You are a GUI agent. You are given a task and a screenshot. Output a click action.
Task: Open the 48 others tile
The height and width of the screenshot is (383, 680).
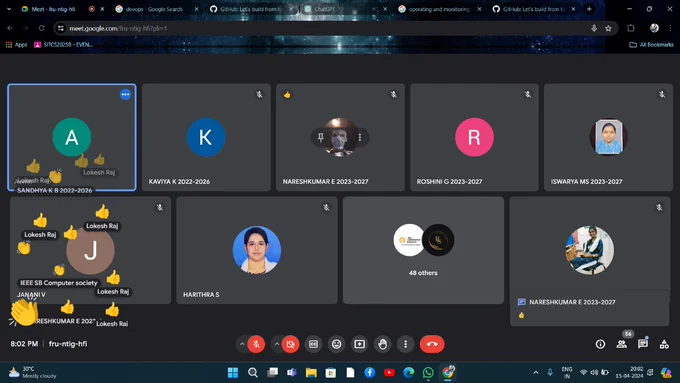point(423,250)
